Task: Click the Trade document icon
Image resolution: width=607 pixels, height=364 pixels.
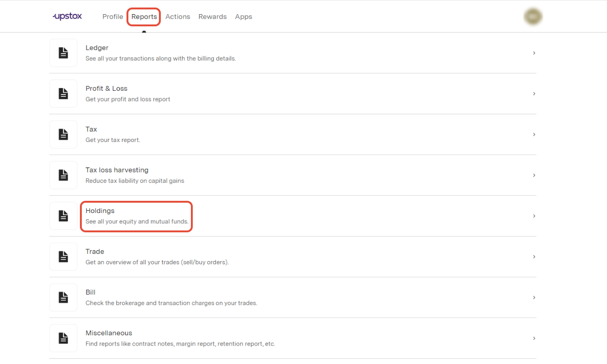Action: tap(63, 257)
